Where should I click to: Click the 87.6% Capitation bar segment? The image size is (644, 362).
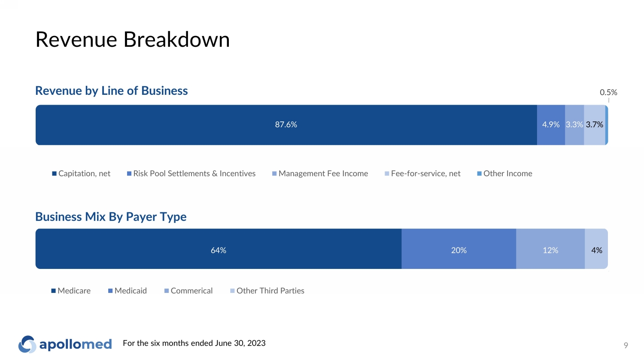pos(286,125)
